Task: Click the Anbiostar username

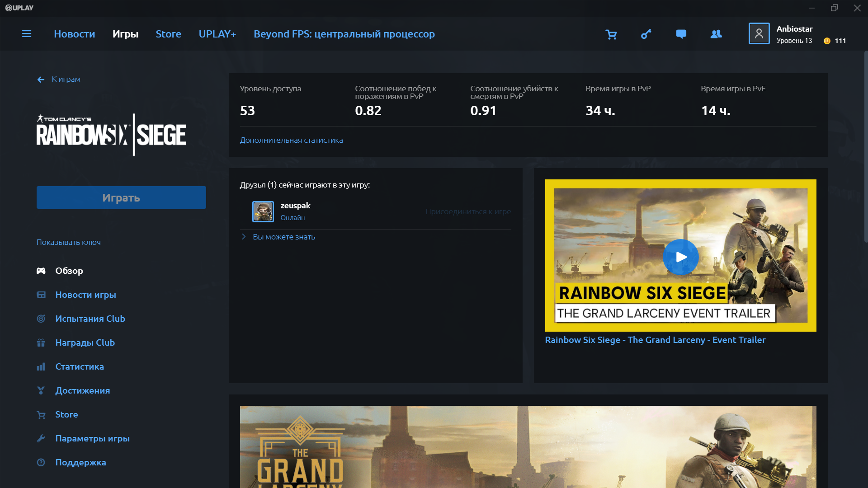Action: (x=794, y=28)
